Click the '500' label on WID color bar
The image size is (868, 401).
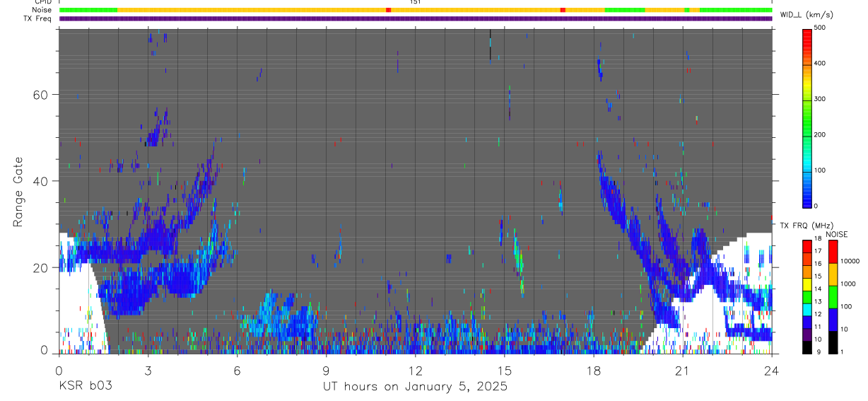(x=821, y=28)
